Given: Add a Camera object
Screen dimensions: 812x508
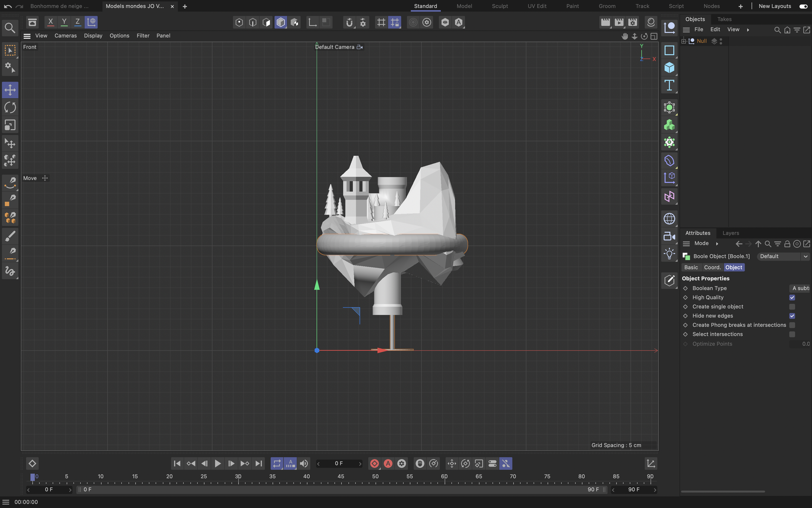Looking at the screenshot, I should tap(669, 236).
